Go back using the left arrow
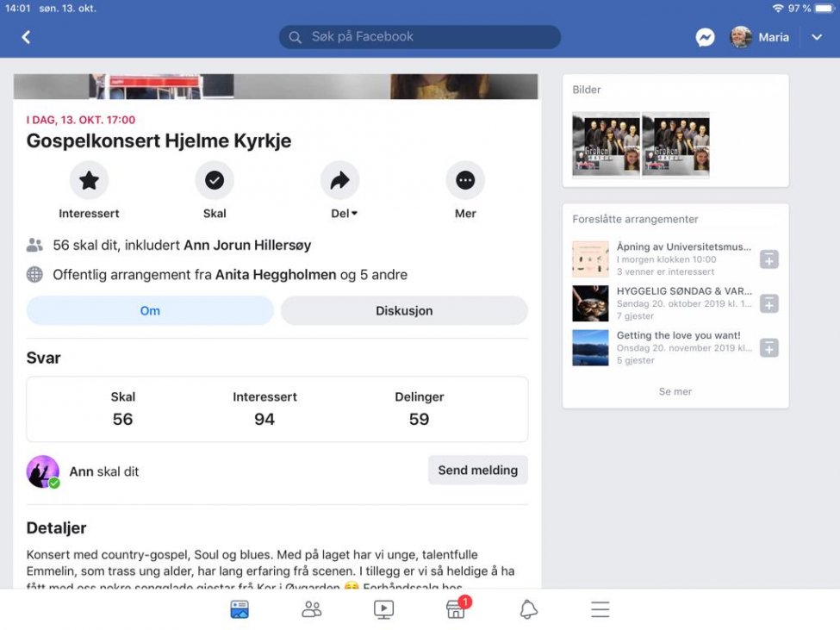 (26, 37)
